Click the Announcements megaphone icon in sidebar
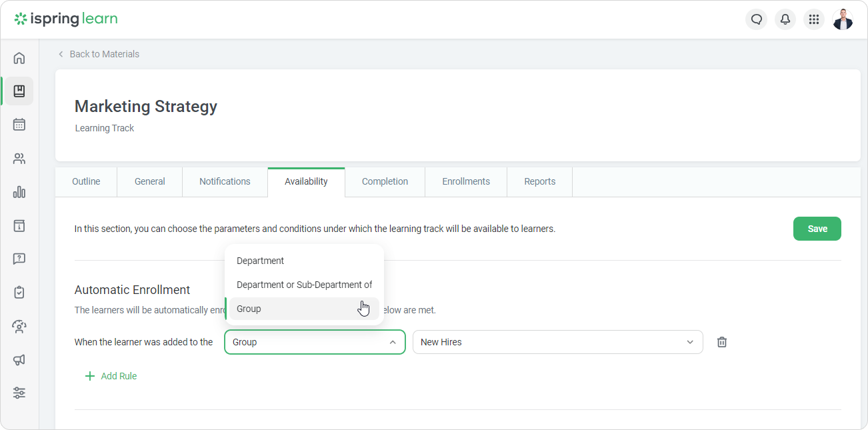Screen dimensions: 868x430 click(19, 359)
